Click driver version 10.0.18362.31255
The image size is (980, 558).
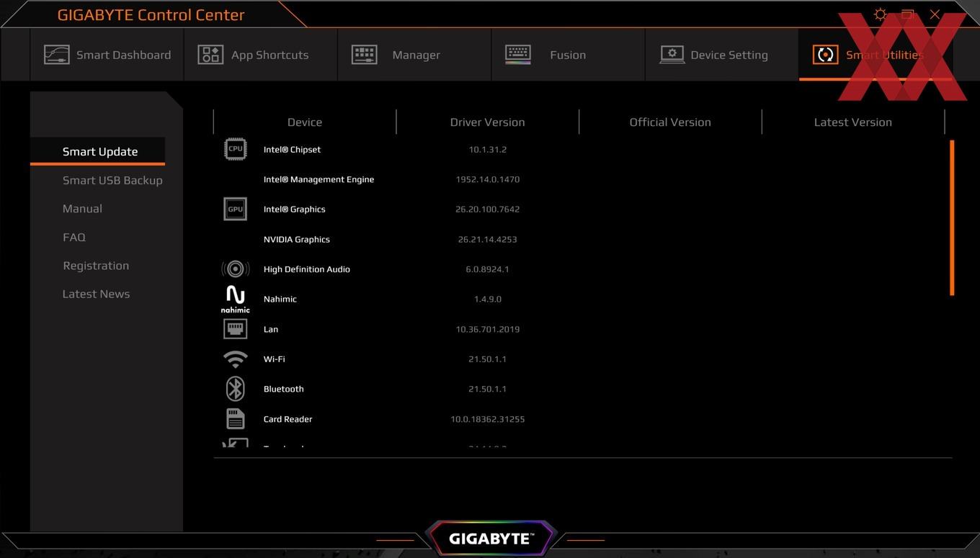click(x=488, y=419)
